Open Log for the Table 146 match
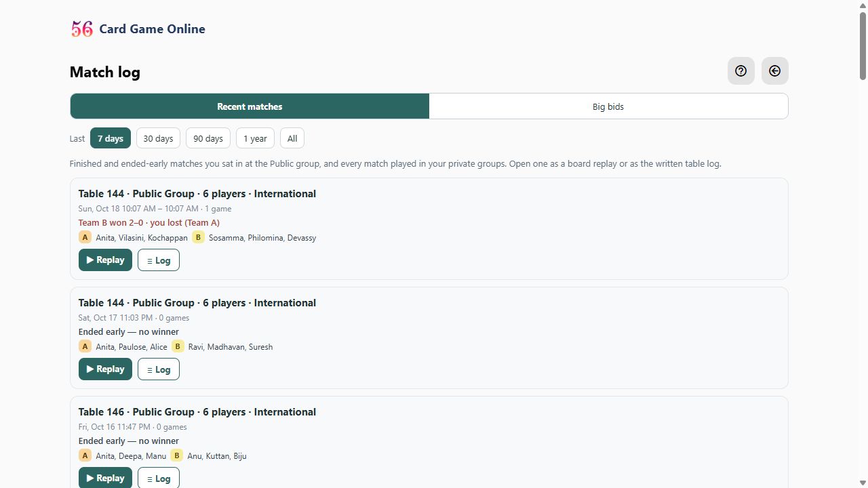The height and width of the screenshot is (488, 868). (x=159, y=478)
